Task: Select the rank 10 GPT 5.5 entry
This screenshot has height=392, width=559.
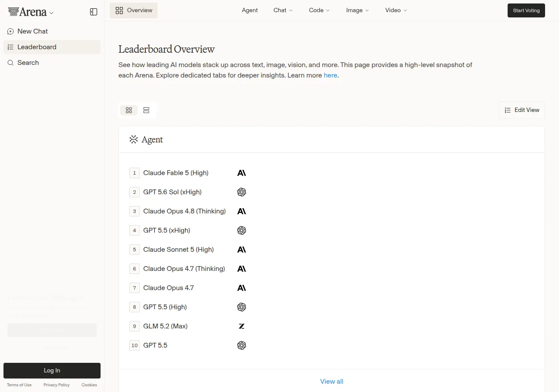Action: coord(155,345)
